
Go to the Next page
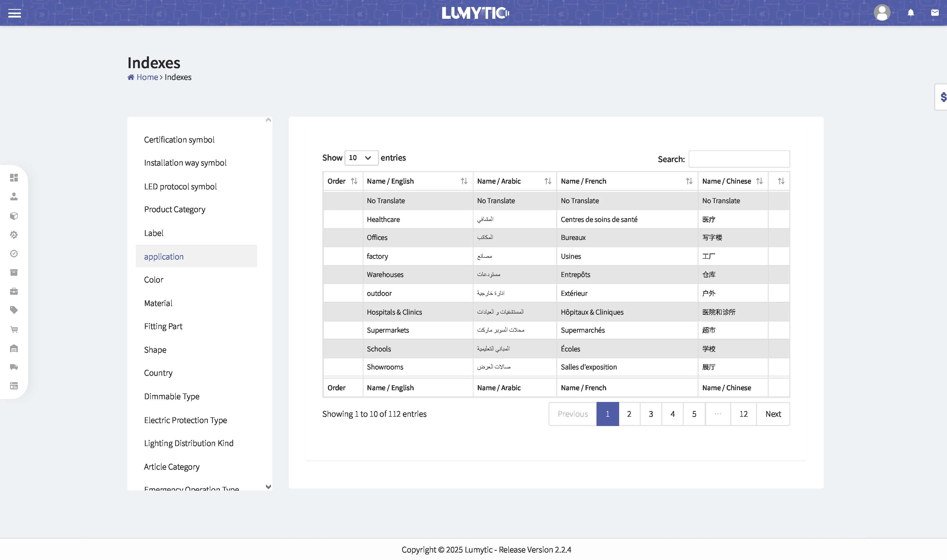[773, 414]
